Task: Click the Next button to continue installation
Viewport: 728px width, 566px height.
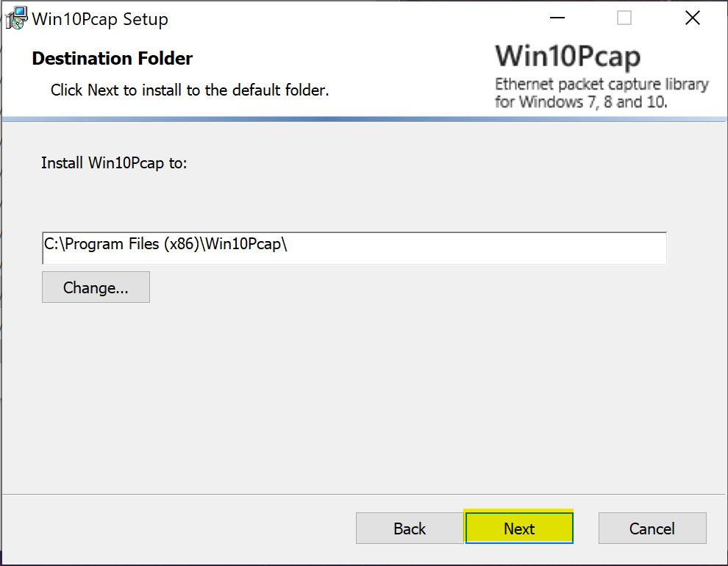Action: (519, 528)
